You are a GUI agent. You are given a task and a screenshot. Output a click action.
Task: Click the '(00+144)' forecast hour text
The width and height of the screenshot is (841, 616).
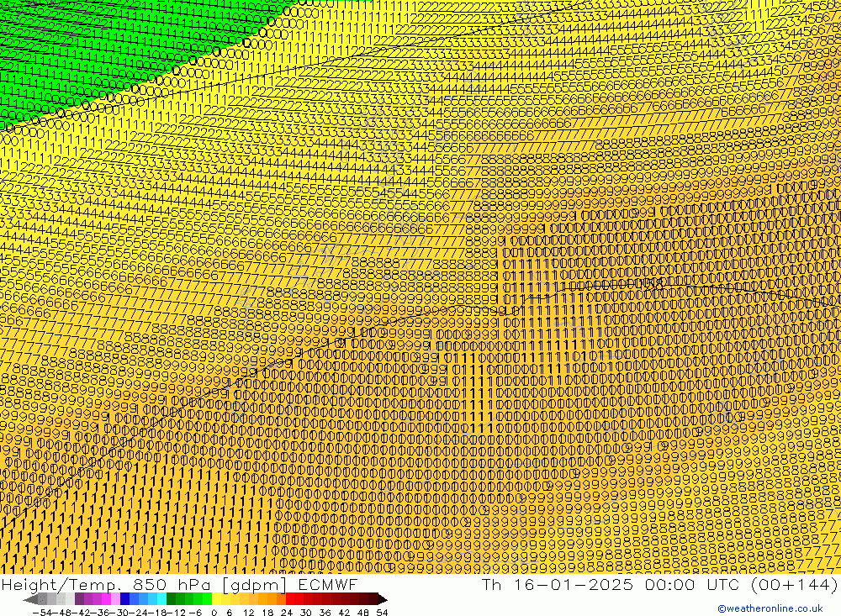795,585
